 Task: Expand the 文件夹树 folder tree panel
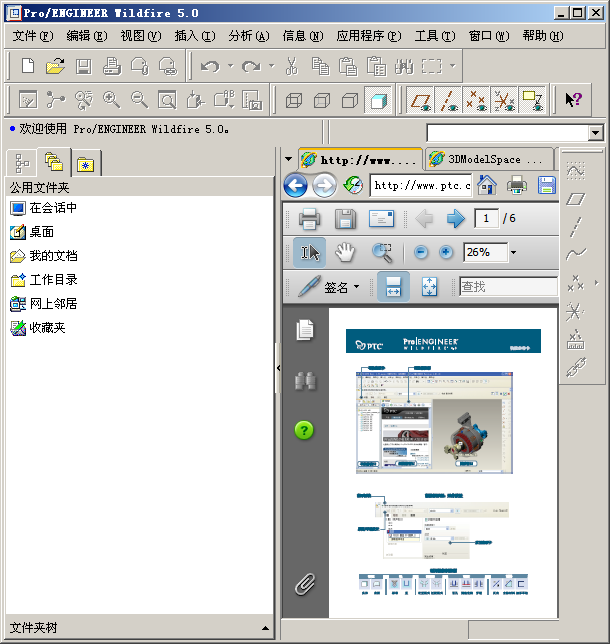[x=265, y=628]
